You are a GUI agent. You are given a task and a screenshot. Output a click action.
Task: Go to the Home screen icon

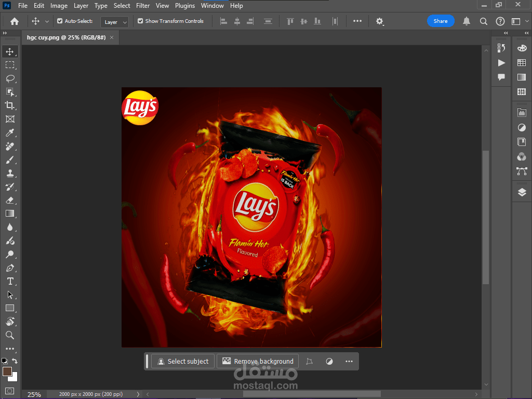tap(15, 21)
